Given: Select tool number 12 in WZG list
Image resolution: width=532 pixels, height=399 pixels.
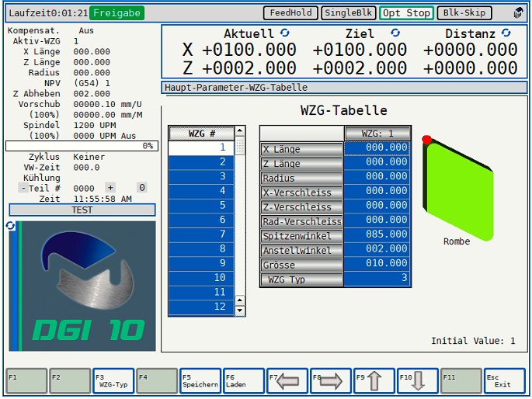Looking at the screenshot, I should point(201,307).
